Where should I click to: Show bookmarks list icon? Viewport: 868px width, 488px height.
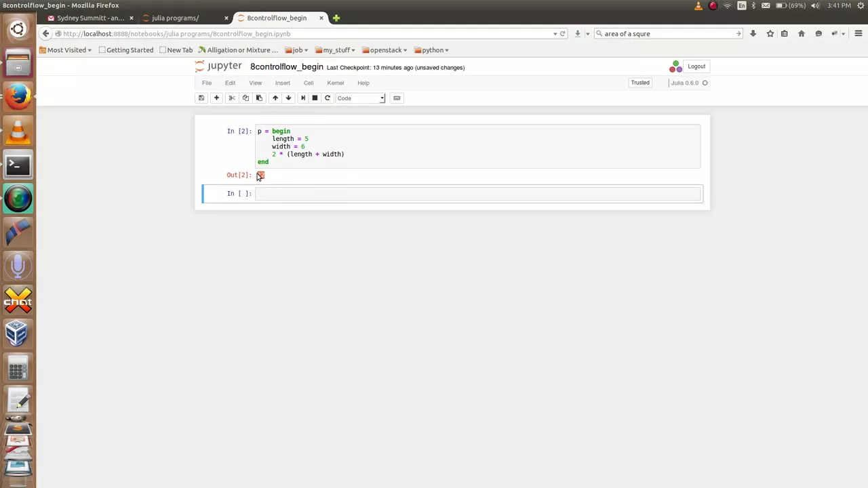(785, 33)
